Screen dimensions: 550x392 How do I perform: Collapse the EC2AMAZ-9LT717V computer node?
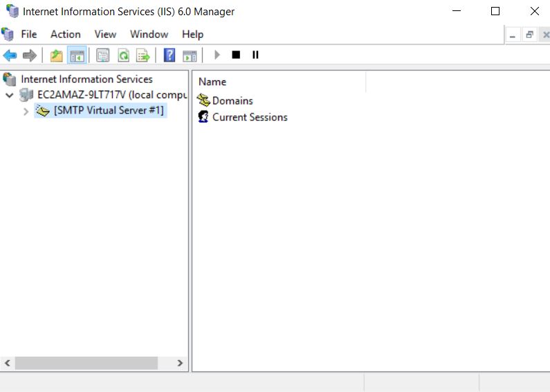(10, 95)
